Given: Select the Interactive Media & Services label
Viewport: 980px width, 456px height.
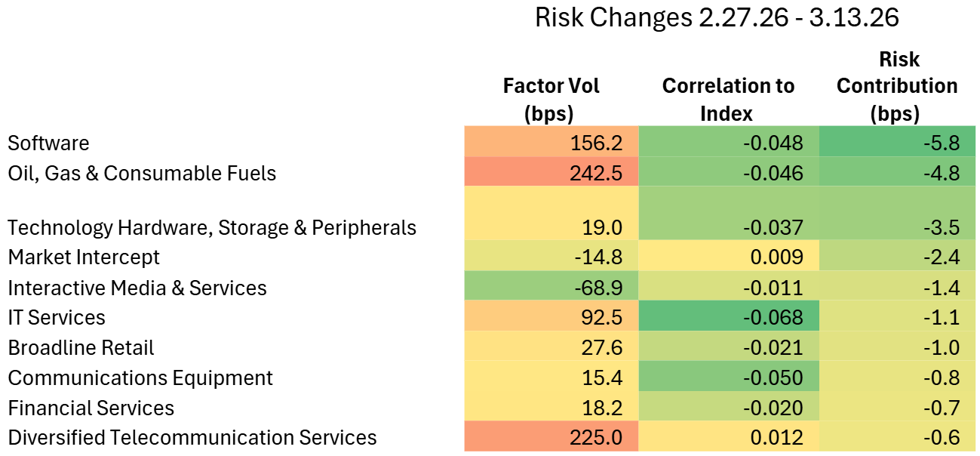Looking at the screenshot, I should point(137,288).
